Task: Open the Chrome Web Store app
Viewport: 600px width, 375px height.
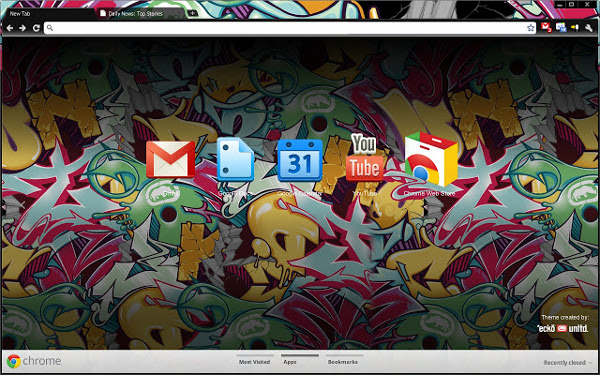Action: click(430, 159)
